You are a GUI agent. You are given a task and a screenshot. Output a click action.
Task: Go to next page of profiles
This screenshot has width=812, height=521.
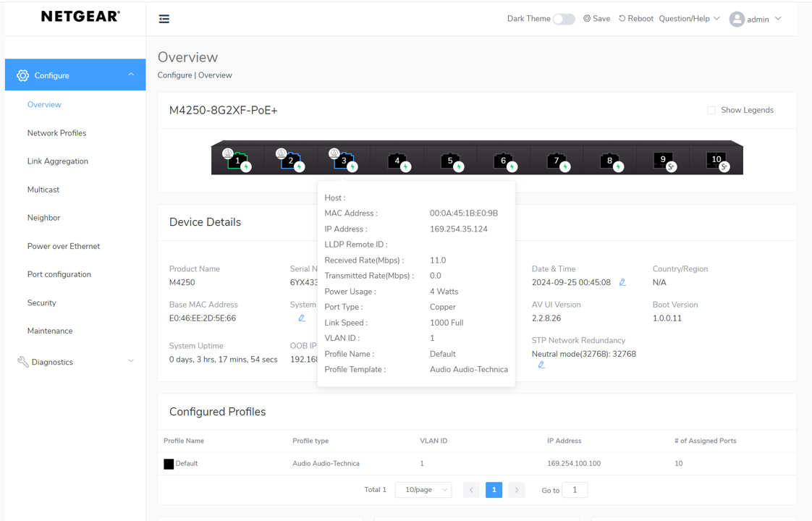pyautogui.click(x=516, y=490)
